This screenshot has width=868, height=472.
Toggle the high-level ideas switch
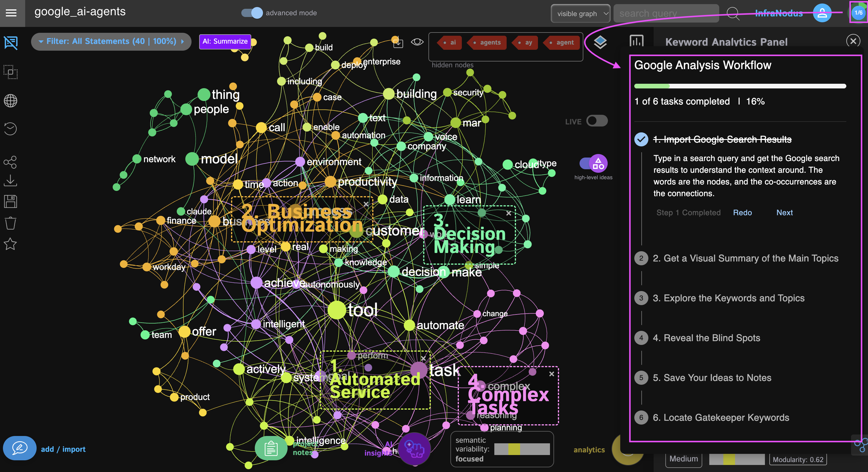[x=593, y=163]
